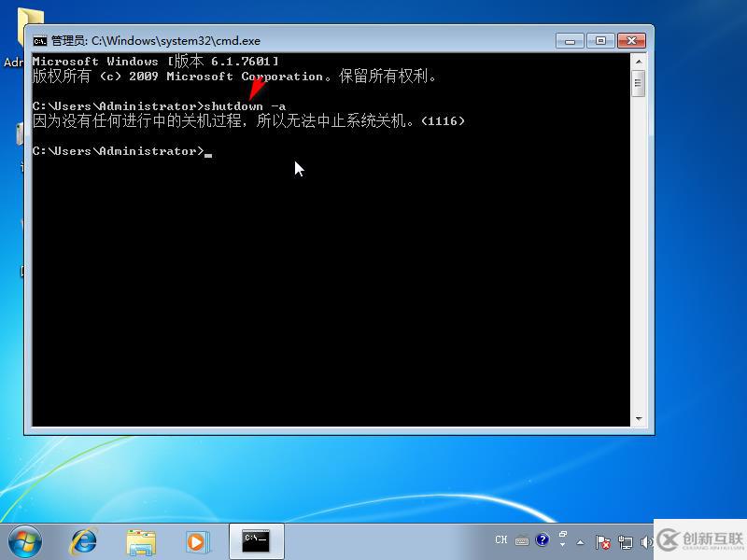Image resolution: width=747 pixels, height=560 pixels.
Task: Open Windows Explorer from the taskbar
Action: 141,542
